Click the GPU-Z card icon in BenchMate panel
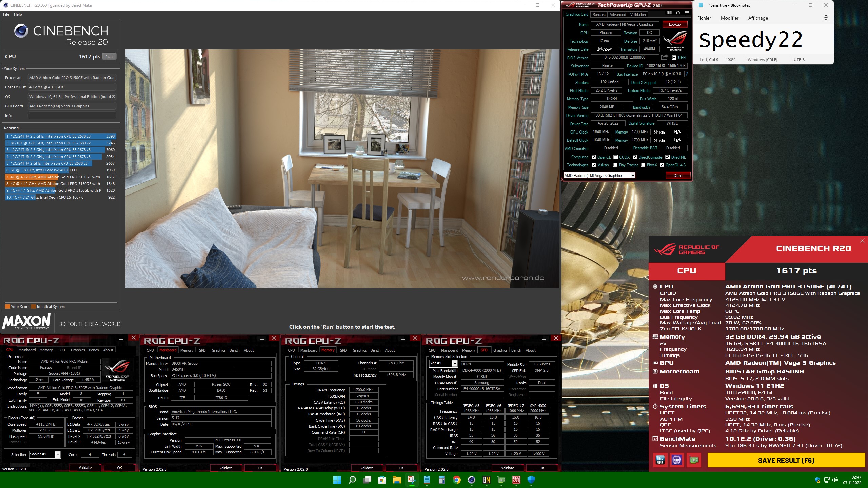This screenshot has width=868, height=488. pos(694,460)
